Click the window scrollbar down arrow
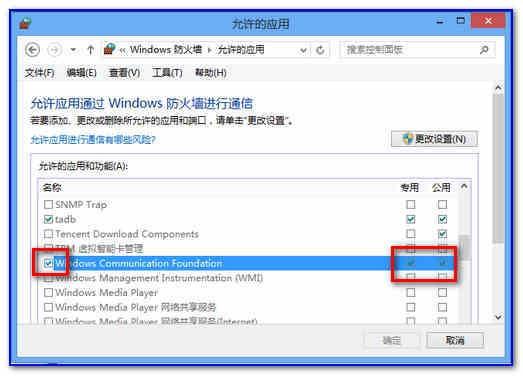523x376 pixels. [x=498, y=317]
